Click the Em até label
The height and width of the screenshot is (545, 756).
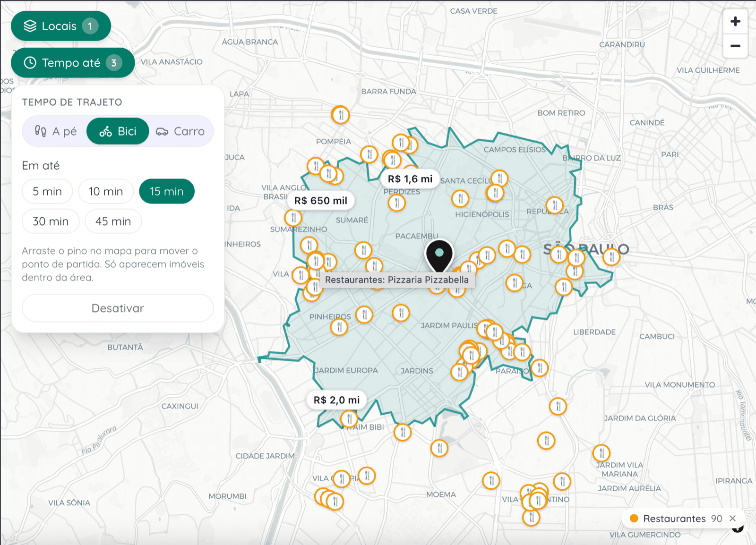pyautogui.click(x=41, y=166)
